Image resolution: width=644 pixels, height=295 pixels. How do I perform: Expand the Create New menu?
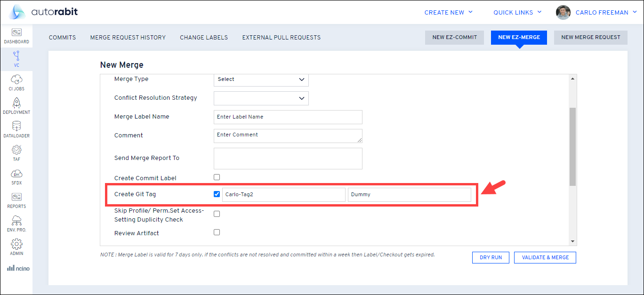[448, 13]
